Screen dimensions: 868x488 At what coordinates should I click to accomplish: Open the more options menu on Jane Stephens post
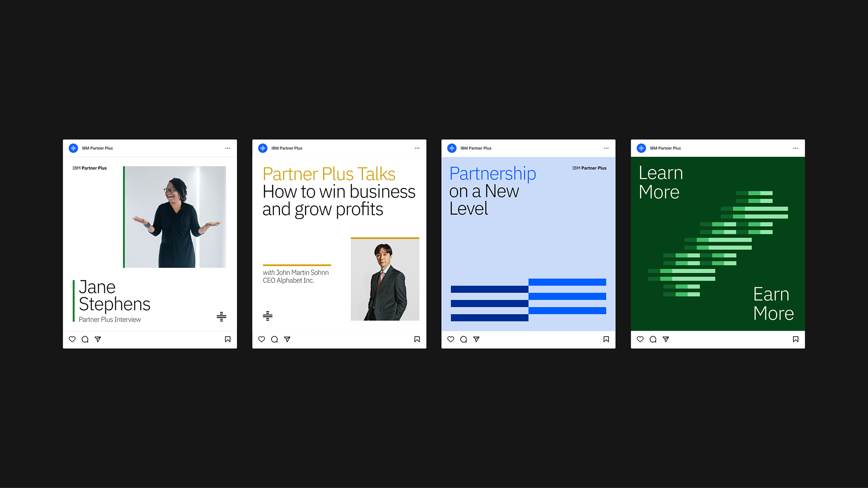pos(228,148)
